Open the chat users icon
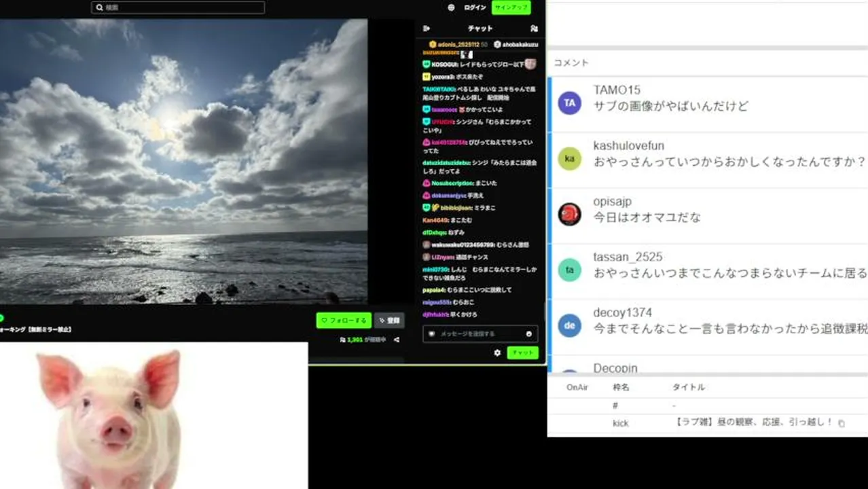868x489 pixels. pos(534,29)
